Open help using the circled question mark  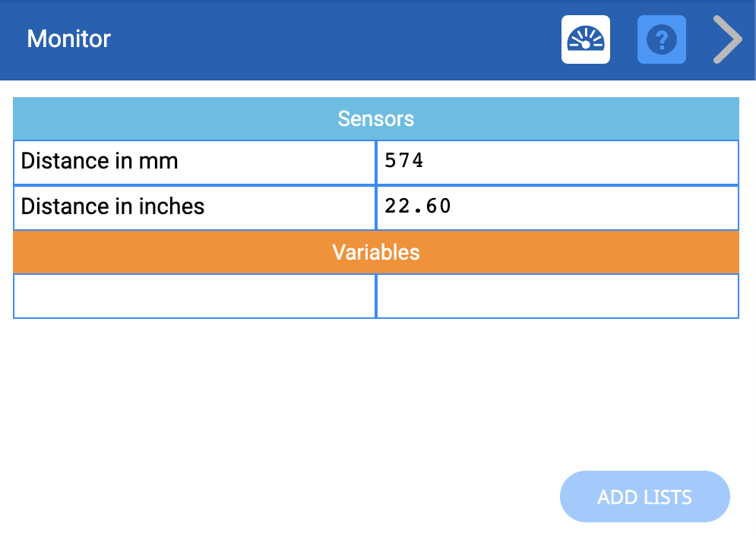(661, 39)
